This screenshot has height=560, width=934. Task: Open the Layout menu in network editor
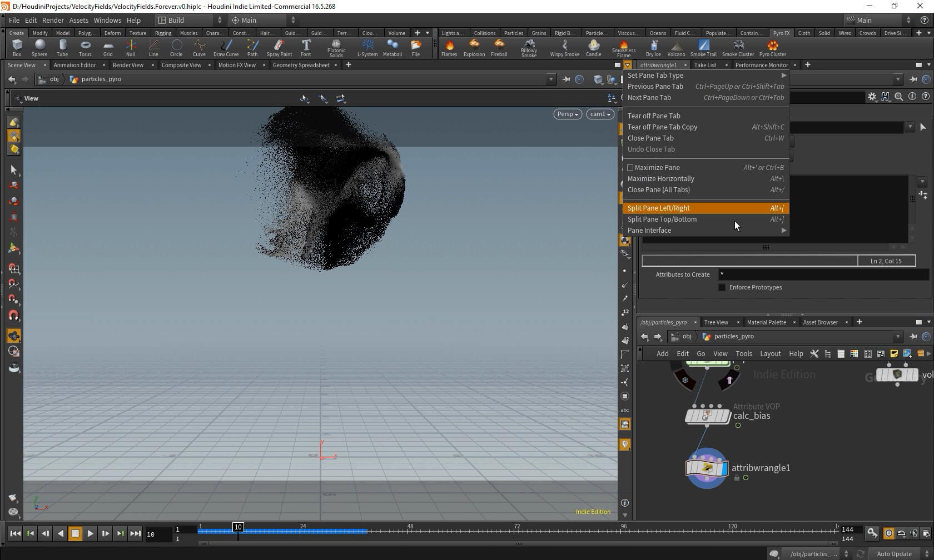[x=770, y=353]
